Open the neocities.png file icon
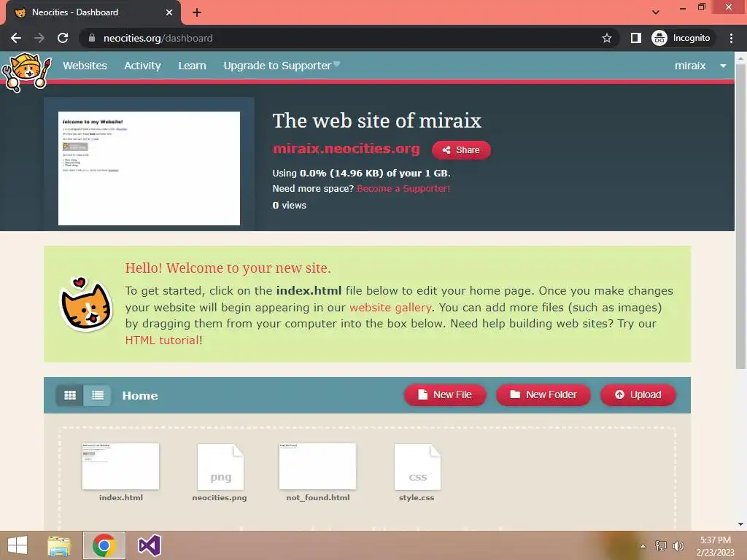This screenshot has width=747, height=560. (220, 467)
